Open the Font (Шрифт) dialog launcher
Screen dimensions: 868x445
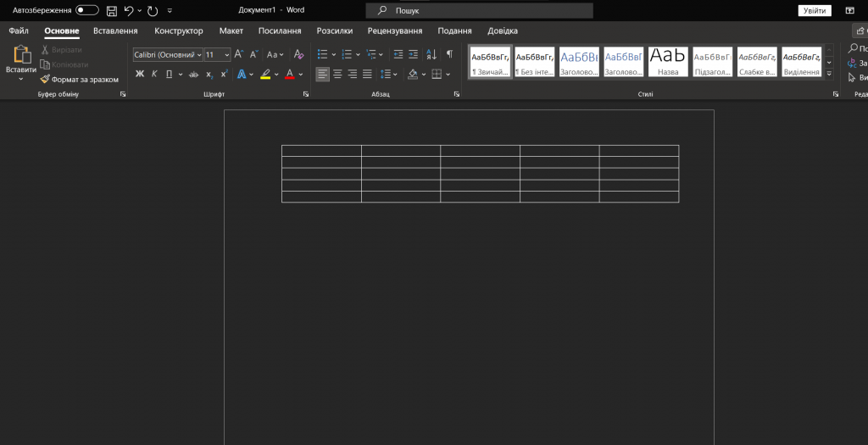tap(306, 95)
